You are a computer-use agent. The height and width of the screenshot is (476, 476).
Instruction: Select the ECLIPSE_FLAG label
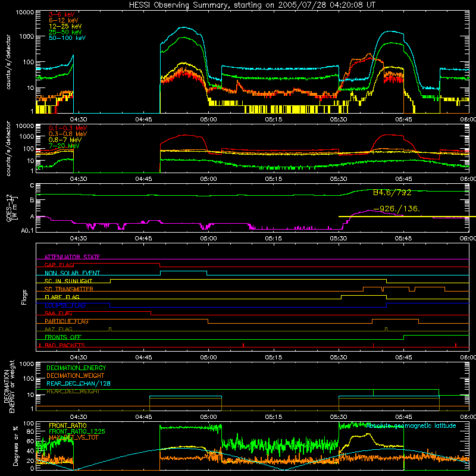[x=65, y=305]
